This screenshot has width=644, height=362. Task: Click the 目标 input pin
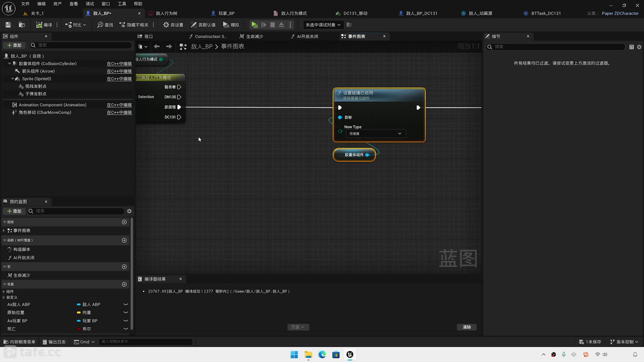tap(340, 117)
